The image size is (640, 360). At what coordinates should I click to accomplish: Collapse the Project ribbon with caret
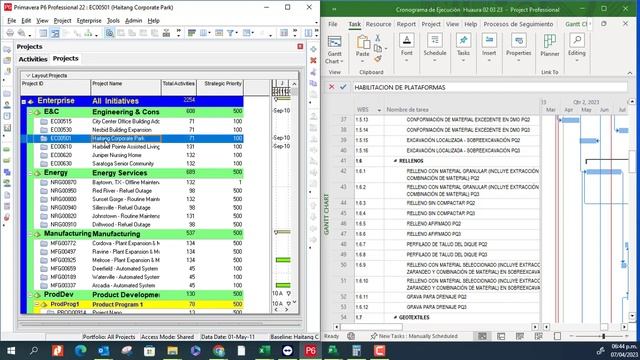(x=629, y=73)
